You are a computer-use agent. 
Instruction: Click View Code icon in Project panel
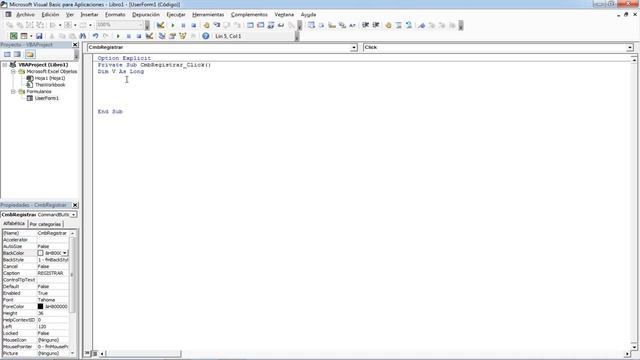coord(7,54)
